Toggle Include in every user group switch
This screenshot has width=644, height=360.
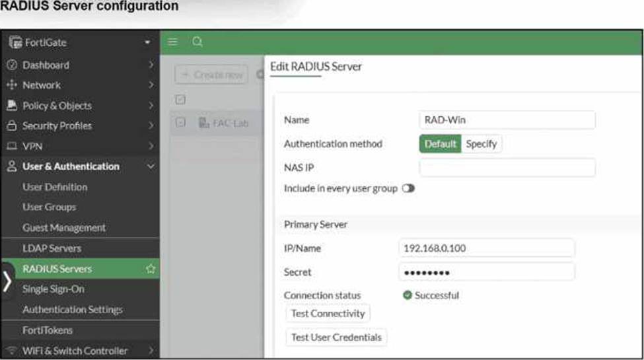408,188
